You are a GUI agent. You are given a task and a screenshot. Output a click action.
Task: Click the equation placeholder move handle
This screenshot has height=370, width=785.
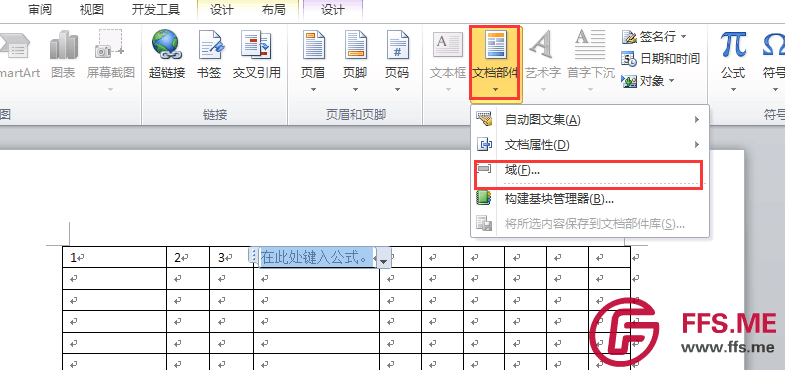click(253, 256)
